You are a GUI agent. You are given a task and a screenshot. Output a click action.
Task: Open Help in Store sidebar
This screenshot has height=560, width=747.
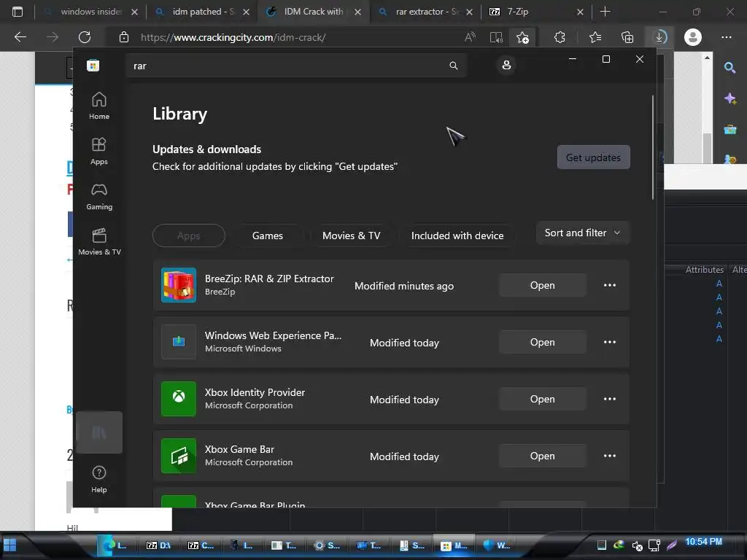pyautogui.click(x=99, y=479)
